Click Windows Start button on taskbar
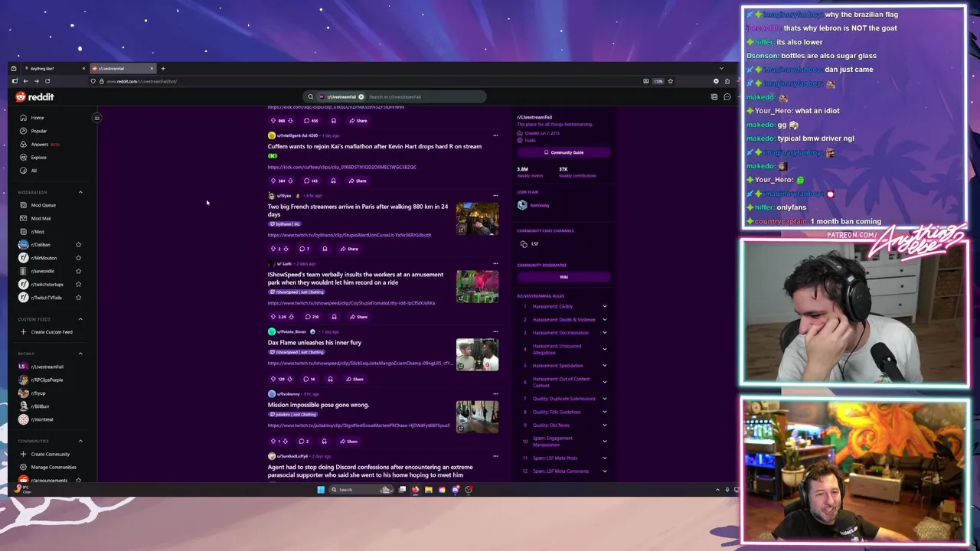 [x=321, y=490]
